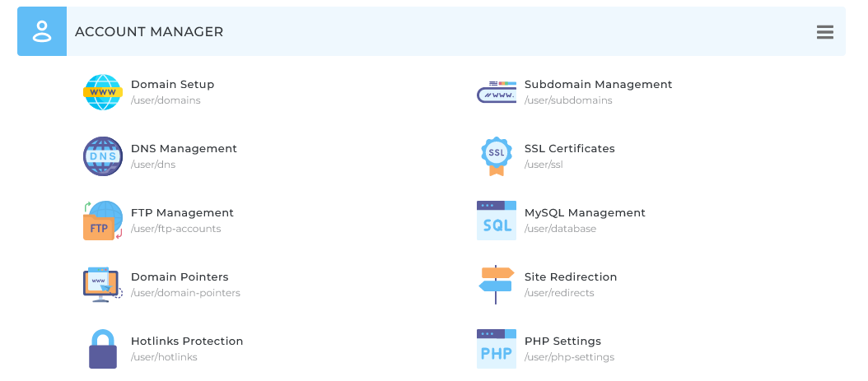Open the hamburger menu in Account Manager header

[825, 32]
